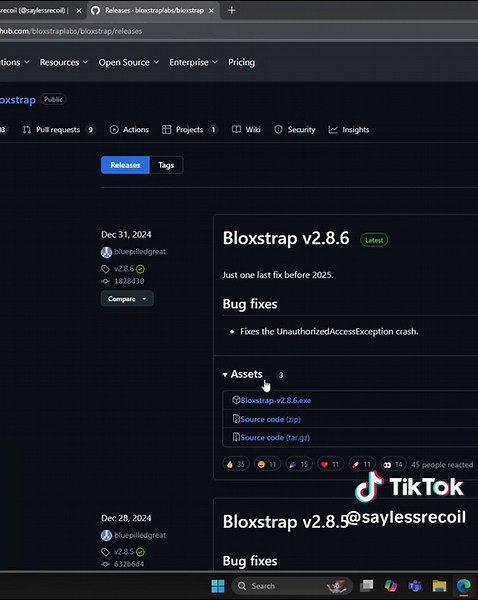Switch to the Releases bloxstrap browser tab
This screenshot has width=478, height=600.
[x=154, y=11]
